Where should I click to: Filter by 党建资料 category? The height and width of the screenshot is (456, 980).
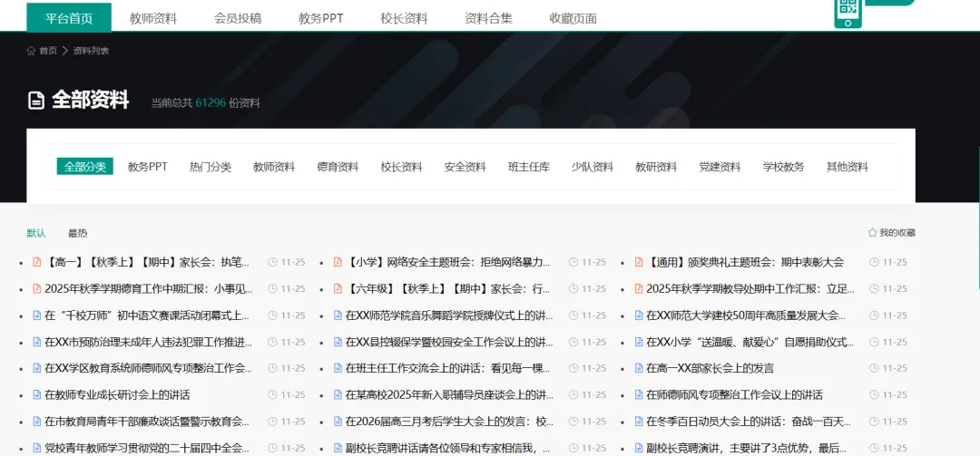(720, 167)
